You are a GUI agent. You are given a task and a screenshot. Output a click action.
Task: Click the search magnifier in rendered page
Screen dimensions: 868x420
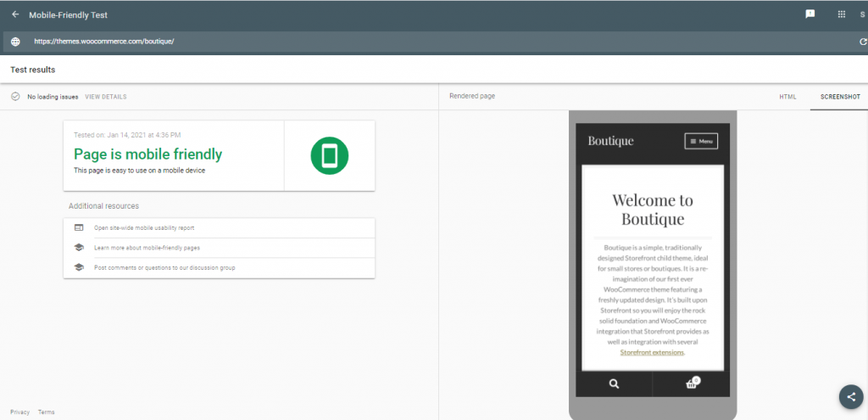(x=614, y=384)
